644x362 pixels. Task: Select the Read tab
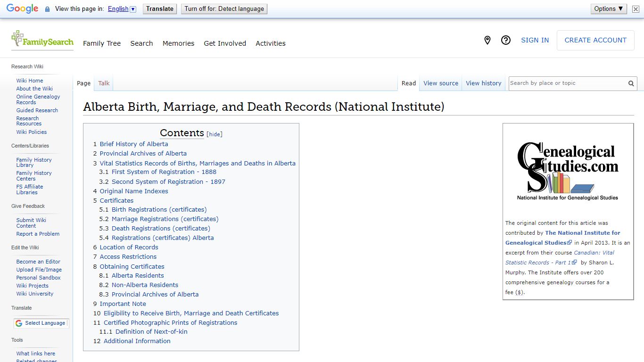409,83
